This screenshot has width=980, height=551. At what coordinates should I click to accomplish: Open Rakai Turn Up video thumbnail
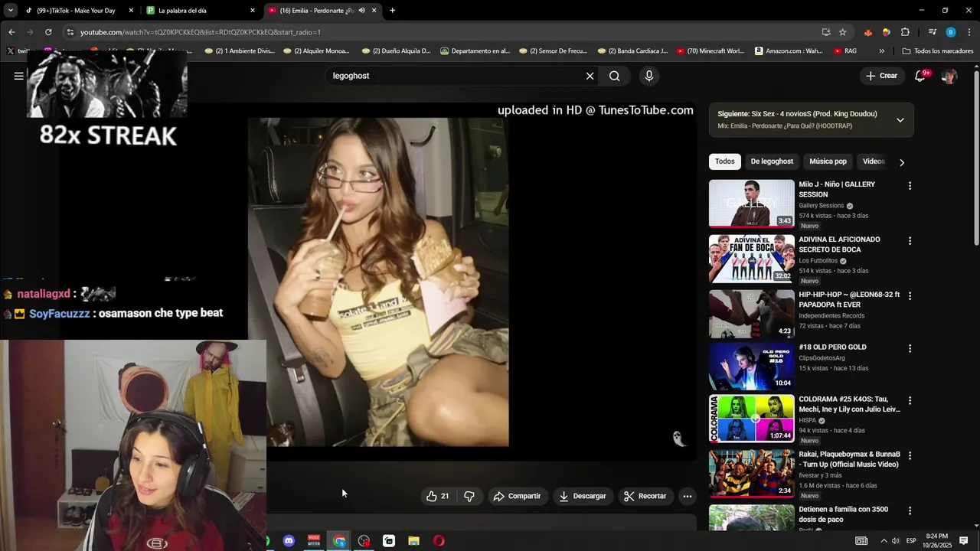coord(752,473)
